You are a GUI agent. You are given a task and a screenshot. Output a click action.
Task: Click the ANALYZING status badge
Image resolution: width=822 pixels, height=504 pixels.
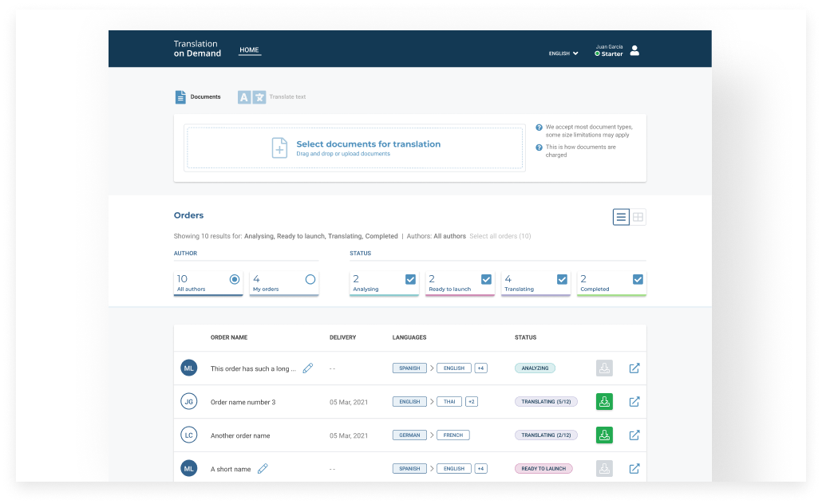(x=535, y=368)
